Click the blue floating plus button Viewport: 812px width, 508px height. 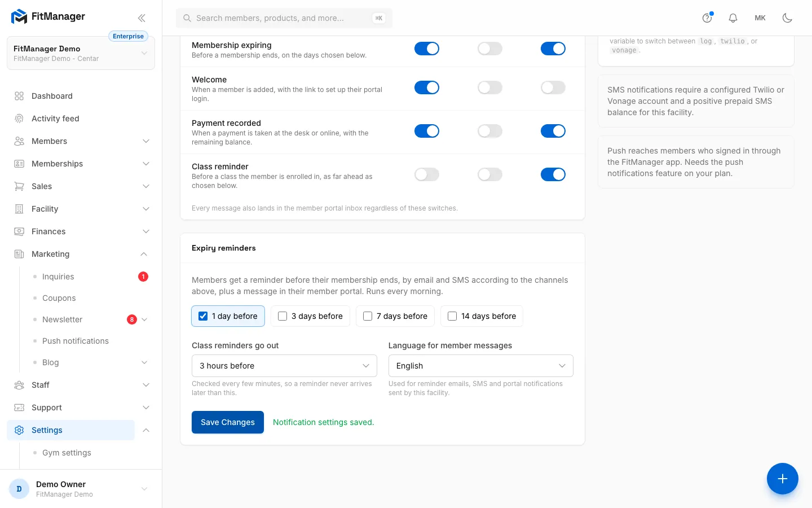pyautogui.click(x=783, y=479)
